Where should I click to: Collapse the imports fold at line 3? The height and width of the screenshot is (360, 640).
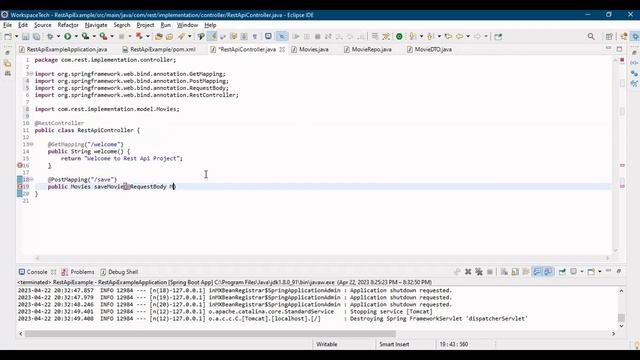(31, 74)
